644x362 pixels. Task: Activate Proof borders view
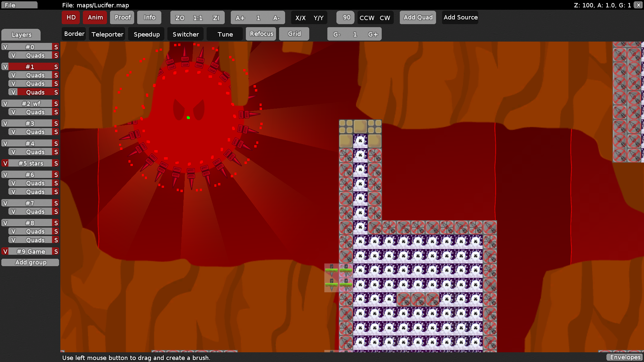pyautogui.click(x=122, y=17)
